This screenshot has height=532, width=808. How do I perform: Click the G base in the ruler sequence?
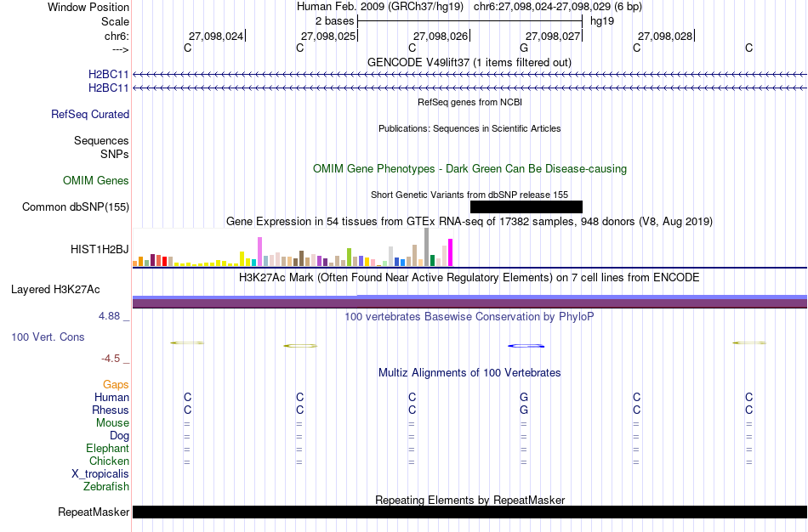coord(524,48)
